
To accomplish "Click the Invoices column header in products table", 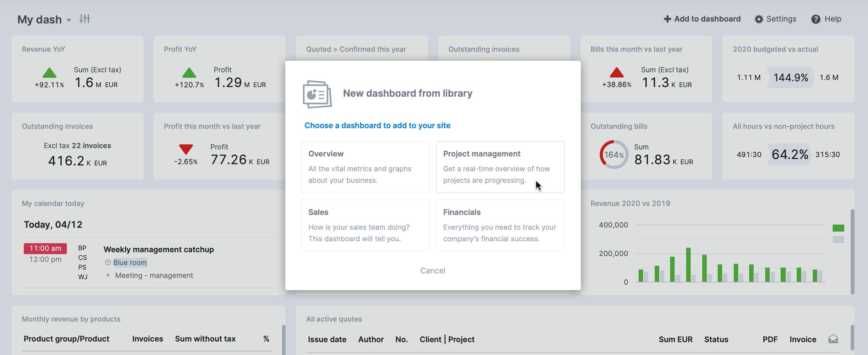I will pyautogui.click(x=147, y=339).
